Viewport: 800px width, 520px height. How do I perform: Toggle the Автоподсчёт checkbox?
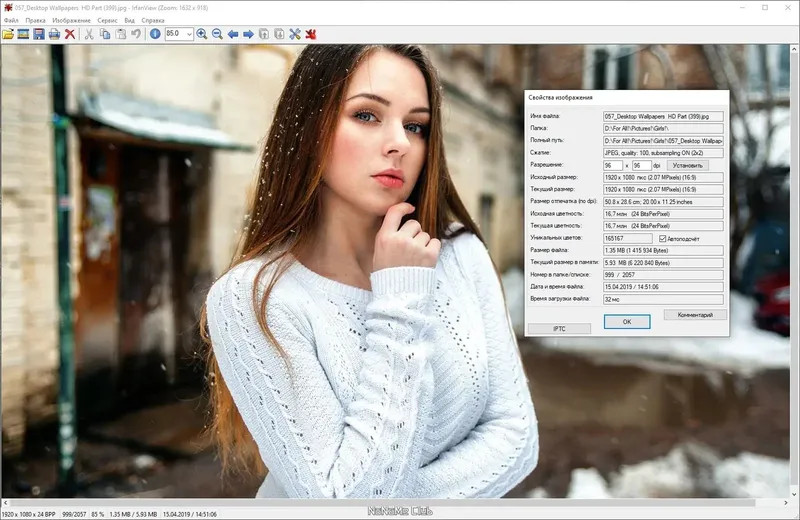coord(662,238)
